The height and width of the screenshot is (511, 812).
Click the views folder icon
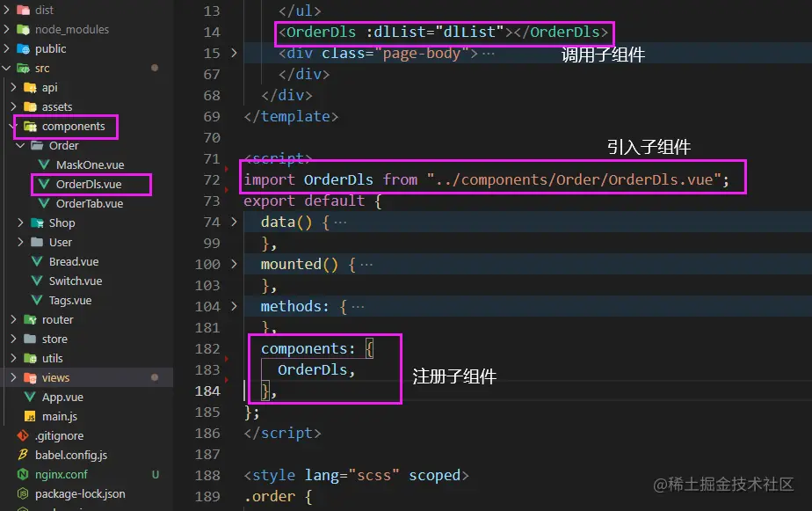click(30, 378)
